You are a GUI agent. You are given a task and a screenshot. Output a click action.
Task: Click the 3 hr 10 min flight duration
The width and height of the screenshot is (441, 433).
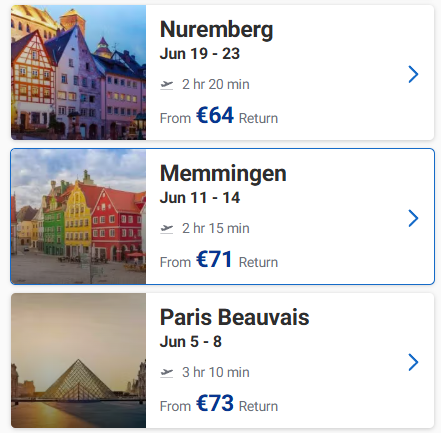pos(216,373)
